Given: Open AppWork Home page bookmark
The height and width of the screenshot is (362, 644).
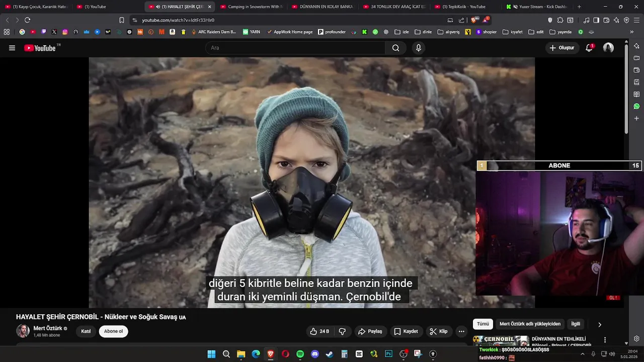Looking at the screenshot, I should tap(289, 32).
